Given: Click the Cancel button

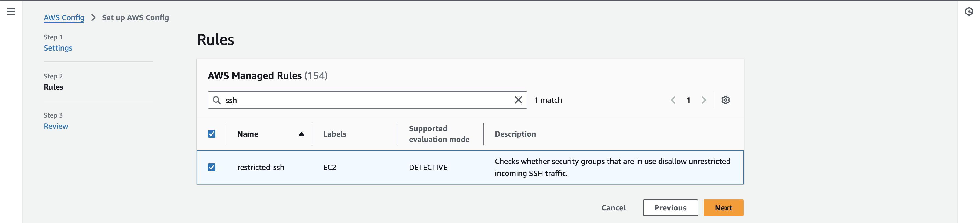Looking at the screenshot, I should [x=613, y=208].
